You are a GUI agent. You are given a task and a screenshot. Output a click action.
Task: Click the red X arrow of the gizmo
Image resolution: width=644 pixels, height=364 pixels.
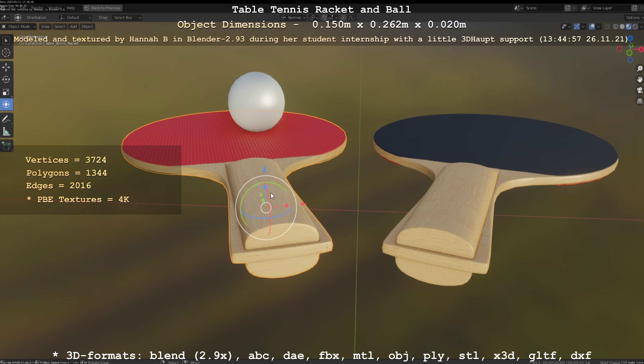[303, 204]
